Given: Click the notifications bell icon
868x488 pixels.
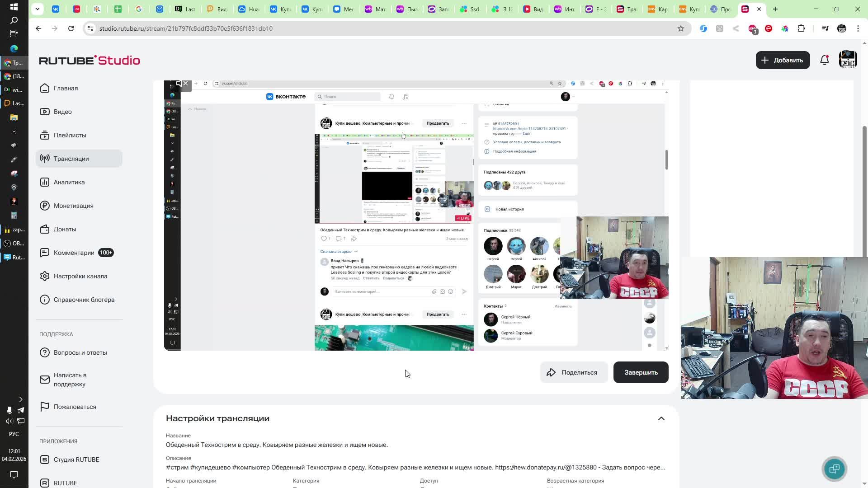Looking at the screenshot, I should (824, 60).
